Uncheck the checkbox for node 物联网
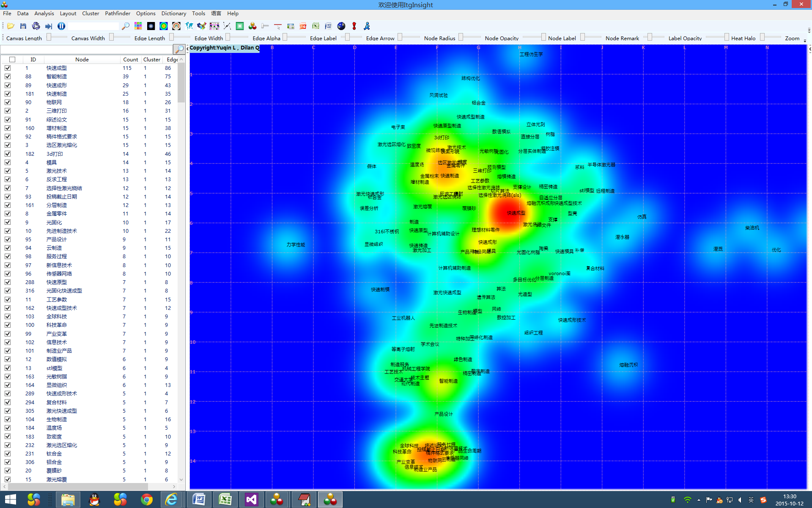The width and height of the screenshot is (812, 508). coord(8,102)
